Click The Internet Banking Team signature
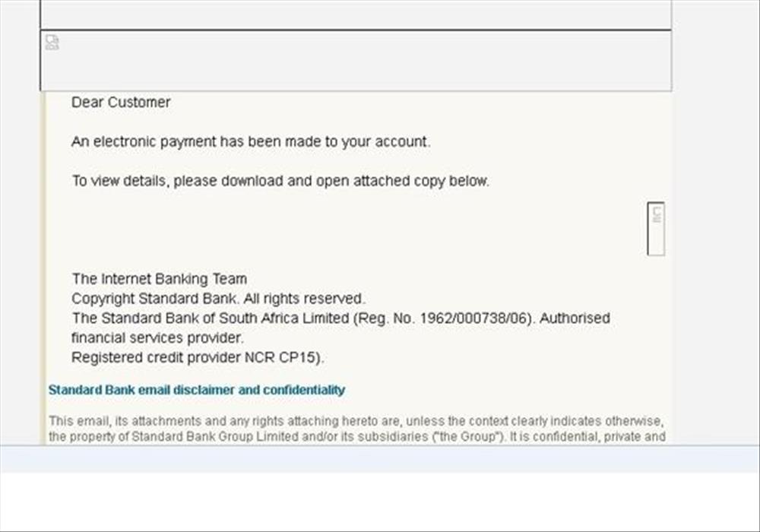The width and height of the screenshot is (760, 532). click(160, 279)
